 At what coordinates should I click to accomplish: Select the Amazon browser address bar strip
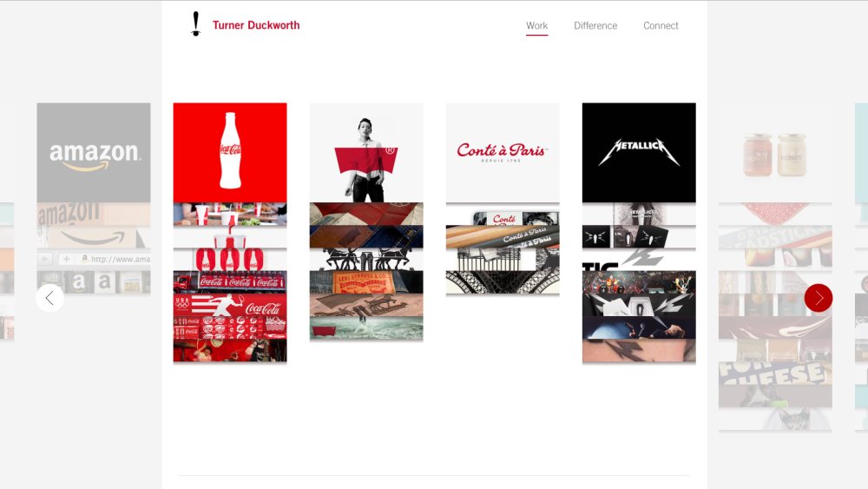click(x=94, y=260)
